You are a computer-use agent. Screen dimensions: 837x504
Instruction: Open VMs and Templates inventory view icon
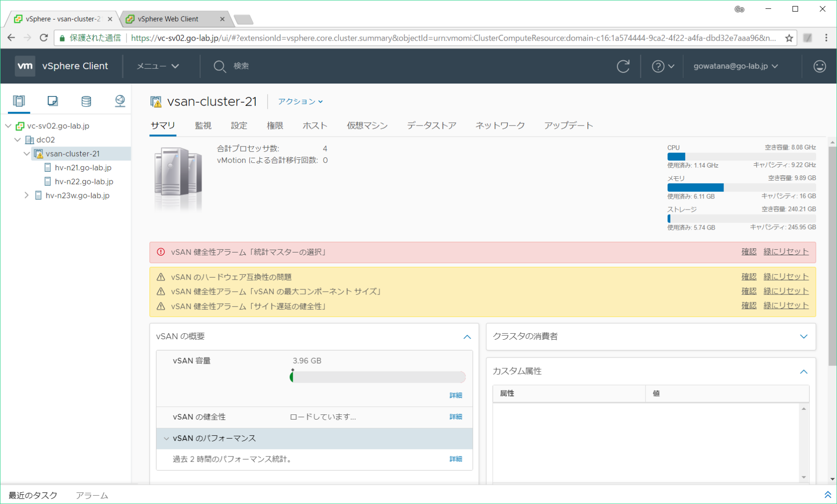[x=52, y=101]
